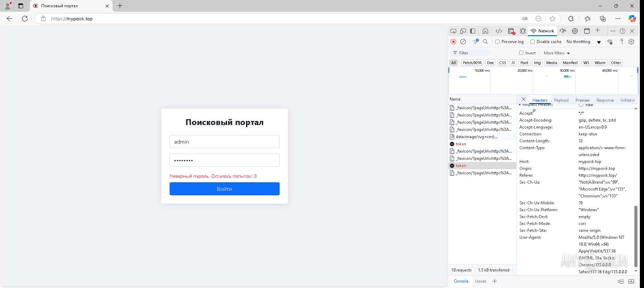Enable the Disable cache checkbox
Viewport: 644px width, 288px height.
(x=533, y=42)
